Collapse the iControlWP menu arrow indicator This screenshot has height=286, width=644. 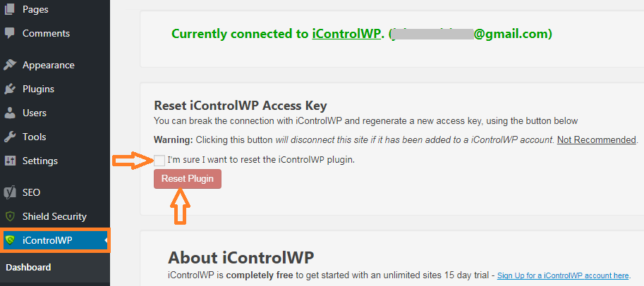click(106, 240)
